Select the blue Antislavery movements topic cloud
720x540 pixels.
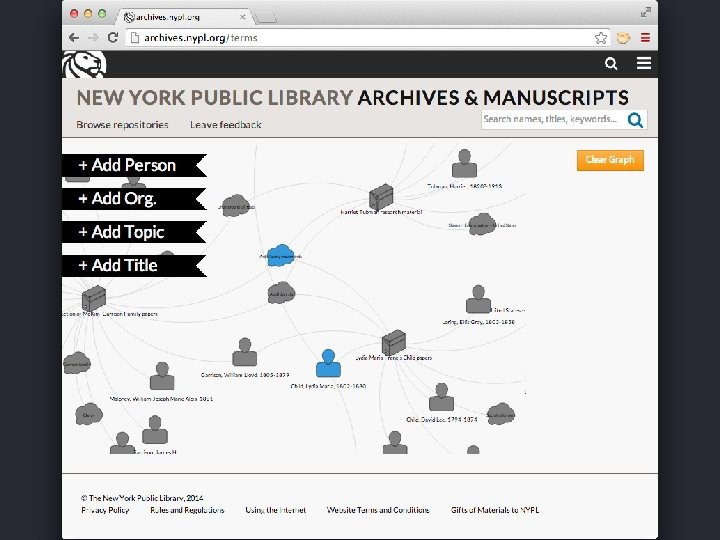pos(280,255)
